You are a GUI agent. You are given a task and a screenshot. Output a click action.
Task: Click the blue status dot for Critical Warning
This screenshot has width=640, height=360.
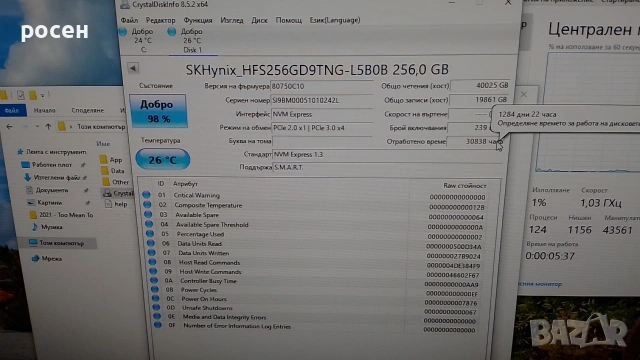(x=146, y=195)
